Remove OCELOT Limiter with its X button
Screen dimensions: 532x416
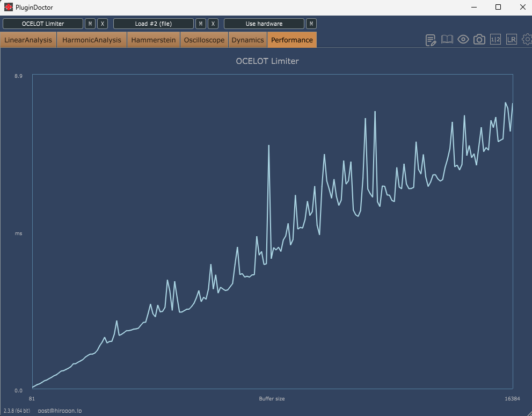[103, 24]
